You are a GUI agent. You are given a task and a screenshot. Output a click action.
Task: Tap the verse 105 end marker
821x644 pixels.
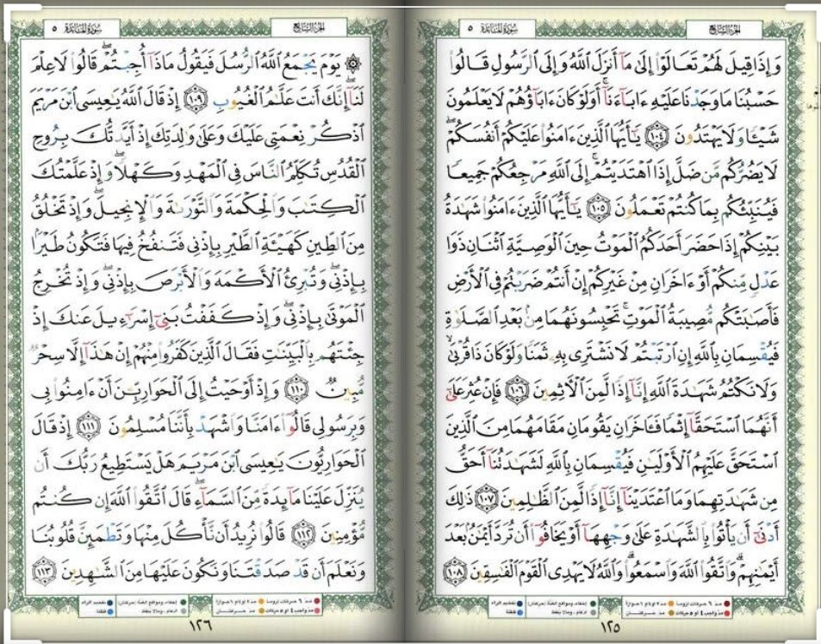(x=597, y=210)
